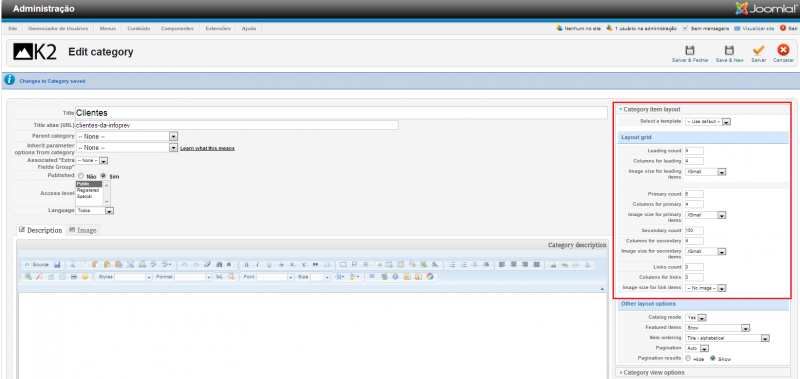The width and height of the screenshot is (800, 379).
Task: Insert a smiley in the editor
Action: coord(85,277)
